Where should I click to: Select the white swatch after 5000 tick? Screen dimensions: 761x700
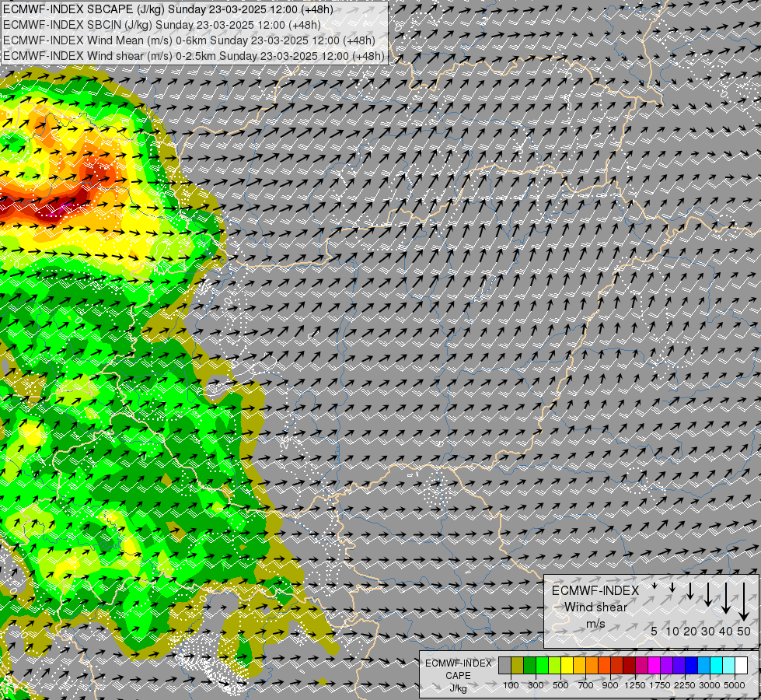[742, 665]
